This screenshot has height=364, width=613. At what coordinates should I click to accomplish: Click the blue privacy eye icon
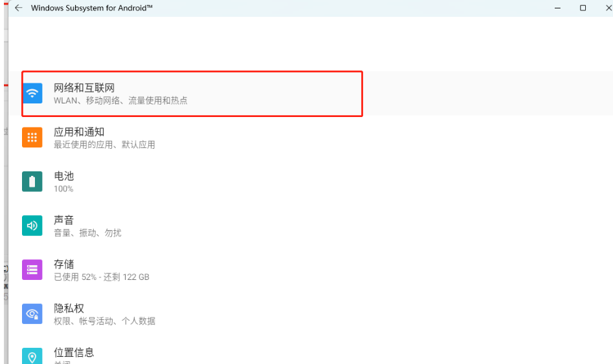pyautogui.click(x=32, y=314)
